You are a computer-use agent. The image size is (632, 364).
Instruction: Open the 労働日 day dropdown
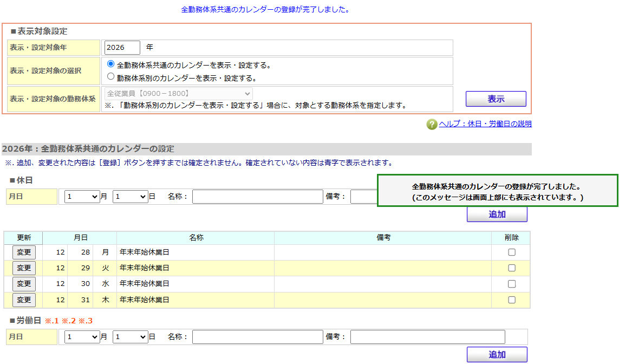point(130,337)
